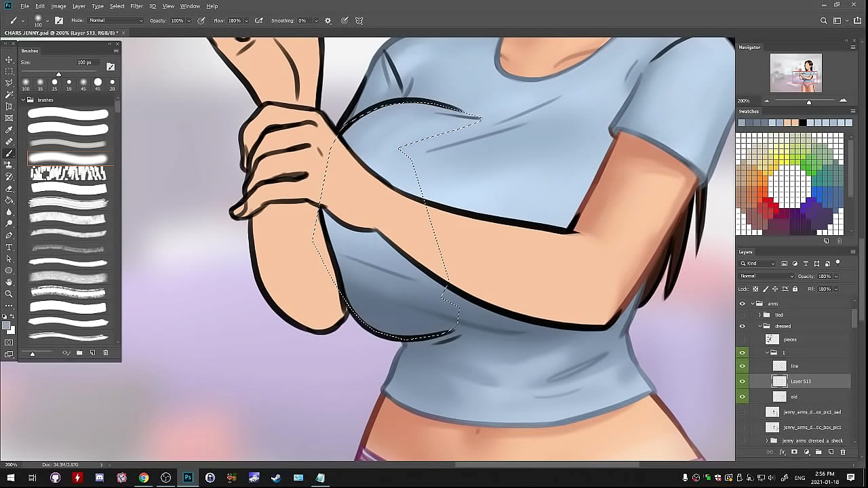Select the Hand tool
The height and width of the screenshot is (488, 868).
(9, 282)
